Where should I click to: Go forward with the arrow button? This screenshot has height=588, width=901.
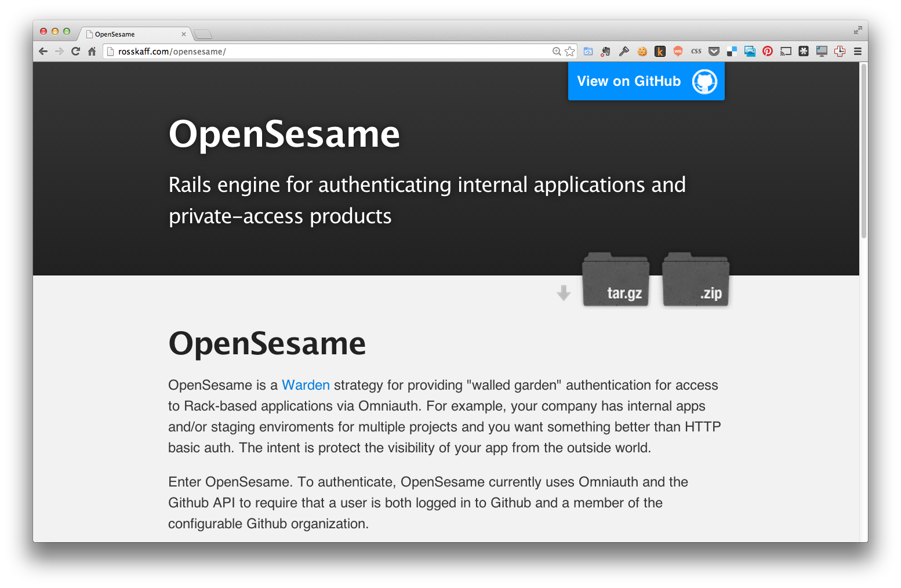tap(59, 52)
